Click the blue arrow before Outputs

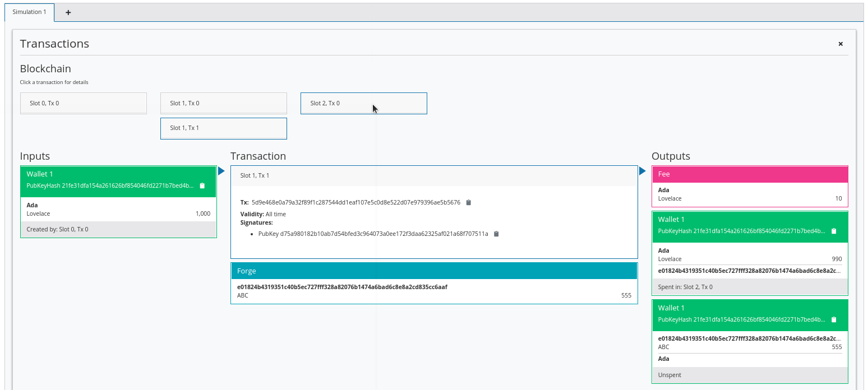643,171
